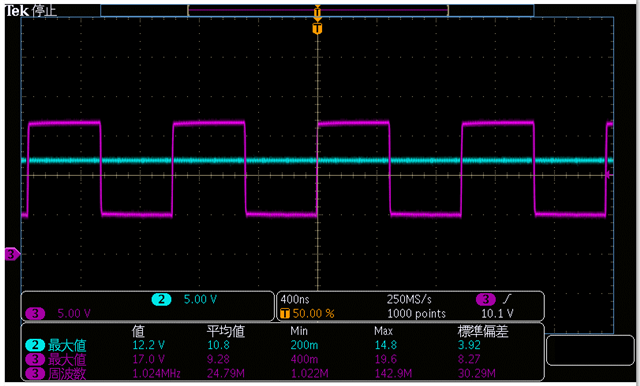Click the empty box at bottom right

tap(590, 350)
